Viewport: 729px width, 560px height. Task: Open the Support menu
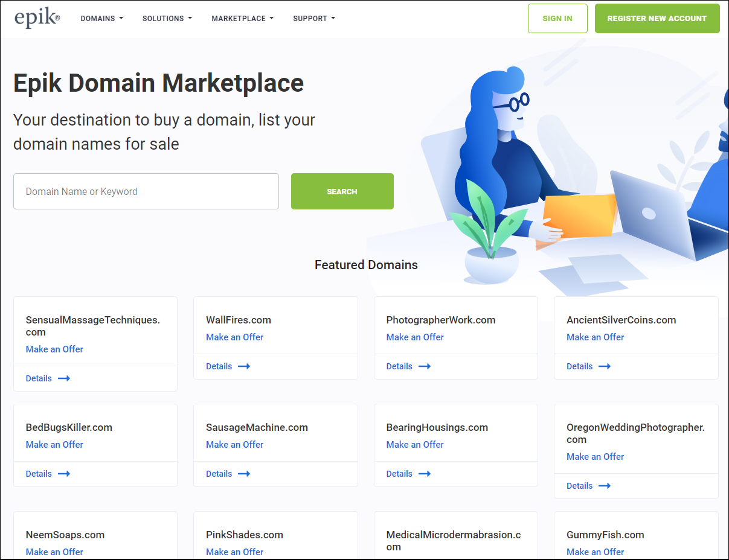(x=313, y=19)
